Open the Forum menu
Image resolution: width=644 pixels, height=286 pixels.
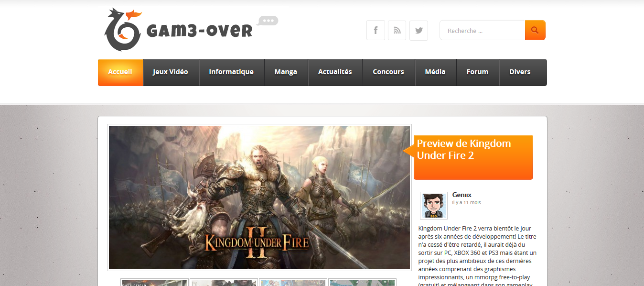pyautogui.click(x=477, y=72)
